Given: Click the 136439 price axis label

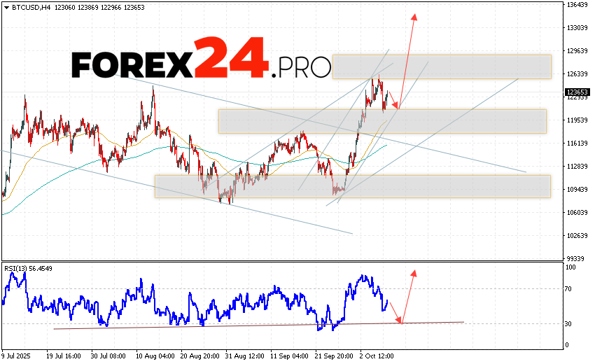Looking at the screenshot, I should [577, 5].
